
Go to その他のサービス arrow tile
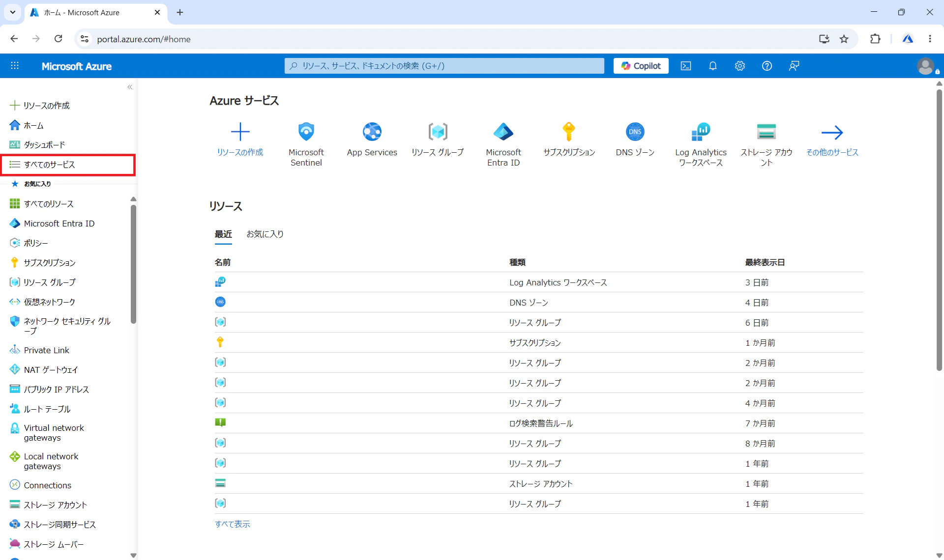[x=832, y=140]
